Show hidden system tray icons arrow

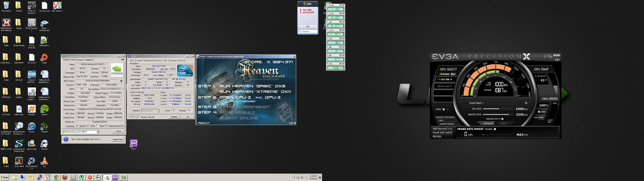[294, 177]
